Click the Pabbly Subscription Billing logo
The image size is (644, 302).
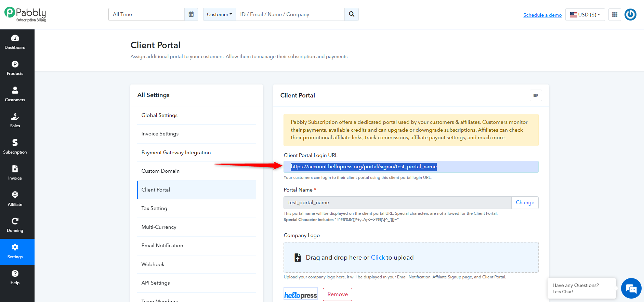(25, 15)
